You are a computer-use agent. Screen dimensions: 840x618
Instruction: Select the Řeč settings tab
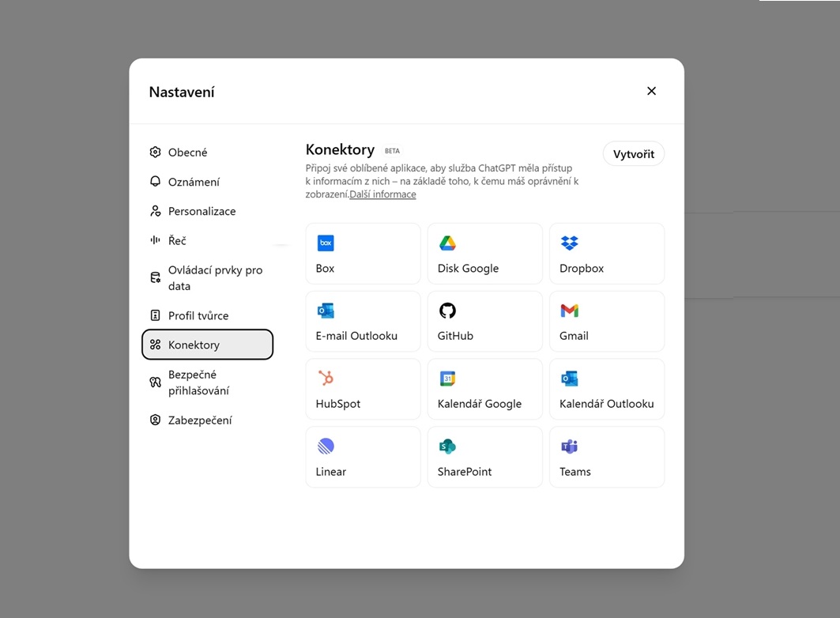[x=207, y=240]
